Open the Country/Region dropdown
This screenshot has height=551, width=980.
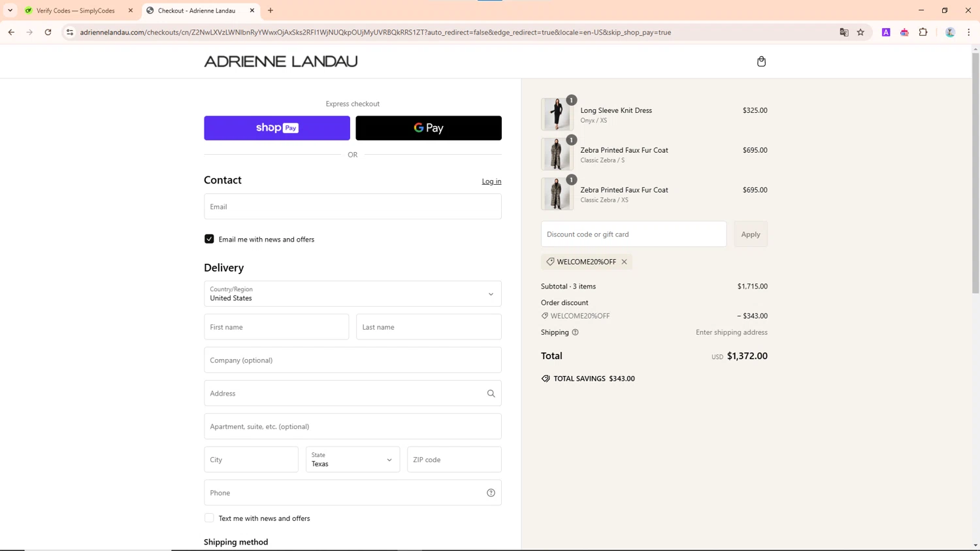pos(353,294)
